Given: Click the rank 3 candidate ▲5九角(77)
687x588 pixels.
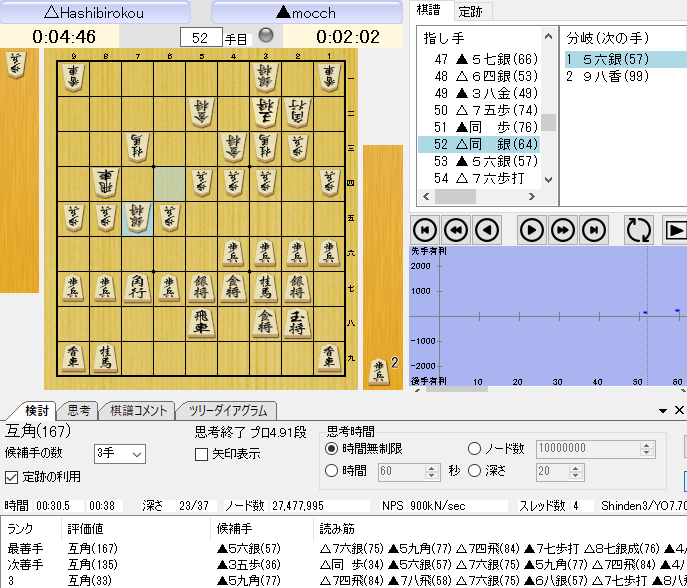Looking at the screenshot, I should click(x=249, y=581).
